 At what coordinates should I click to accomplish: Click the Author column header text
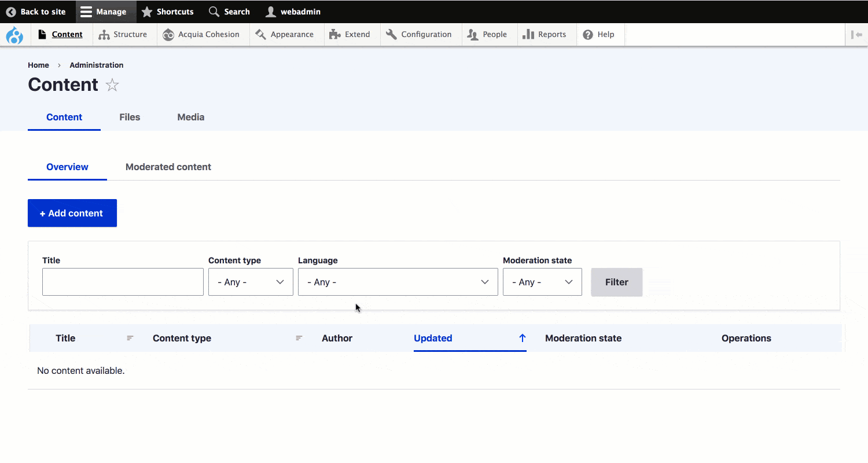pyautogui.click(x=337, y=338)
